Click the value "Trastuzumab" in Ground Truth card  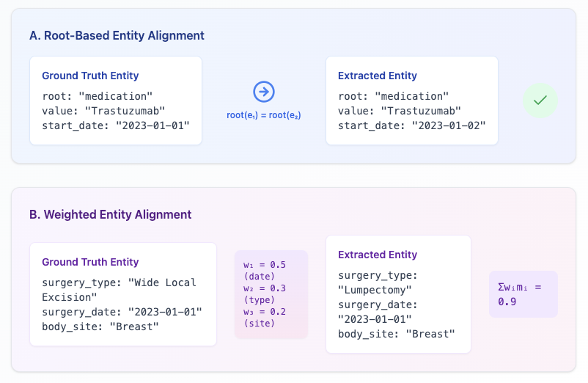pos(103,111)
